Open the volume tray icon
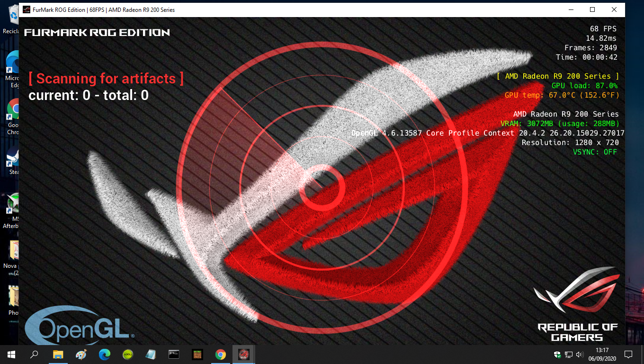The image size is (644, 364). [580, 355]
